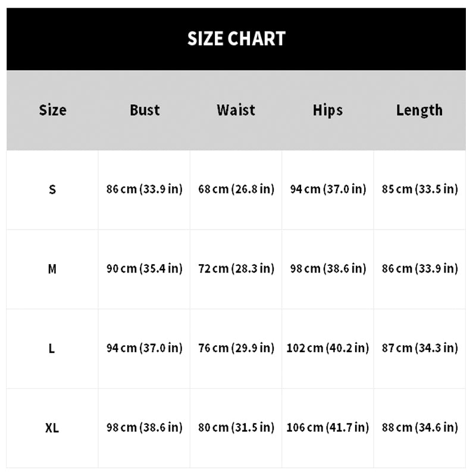This screenshot has height=476, width=476.
Task: Click the 80 cm (31.5 in) waist cell
Action: (x=236, y=427)
